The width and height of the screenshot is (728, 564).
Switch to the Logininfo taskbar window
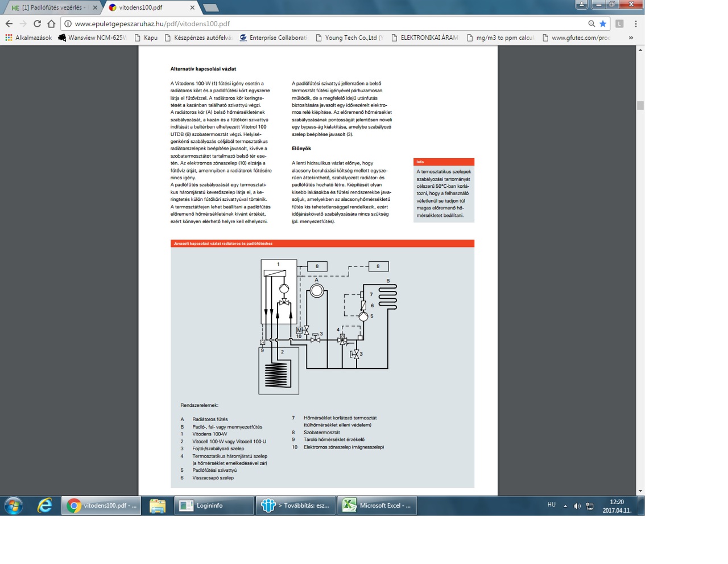(214, 505)
